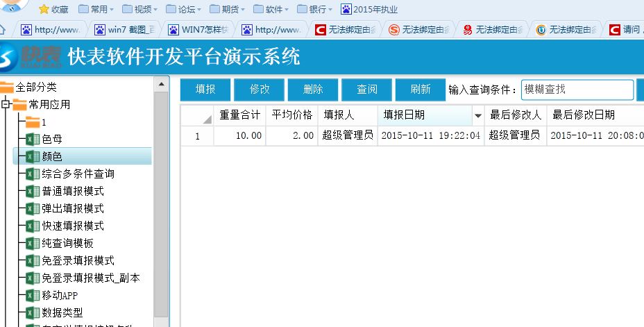The height and width of the screenshot is (327, 644).
Task: Click the Excel icon beside 普通填报模式
Action: click(33, 192)
